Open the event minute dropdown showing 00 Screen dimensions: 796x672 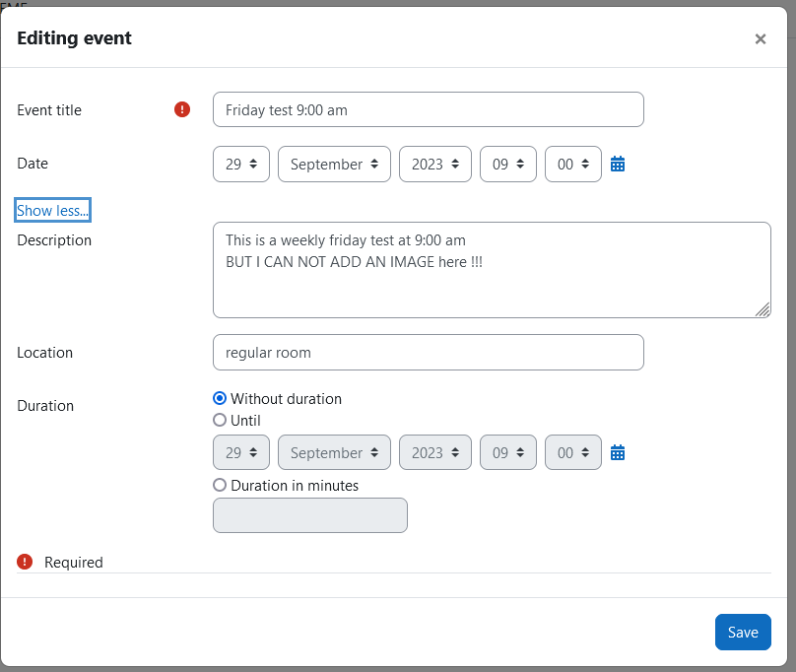pyautogui.click(x=573, y=165)
